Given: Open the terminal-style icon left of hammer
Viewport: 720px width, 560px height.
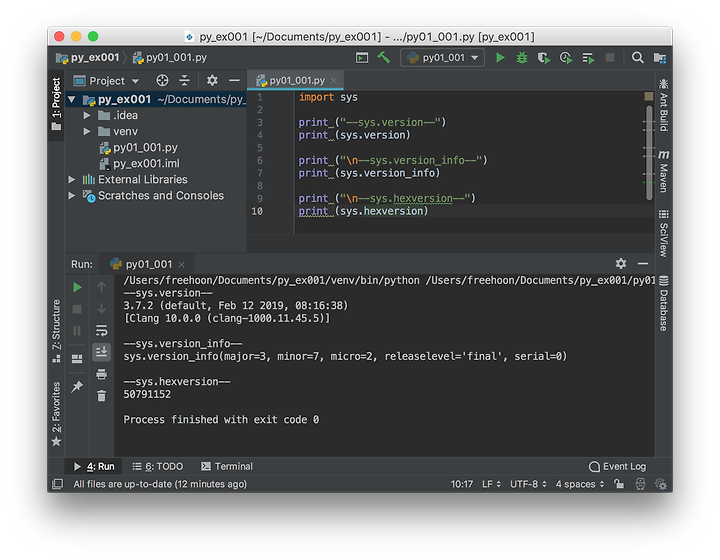Looking at the screenshot, I should click(362, 58).
